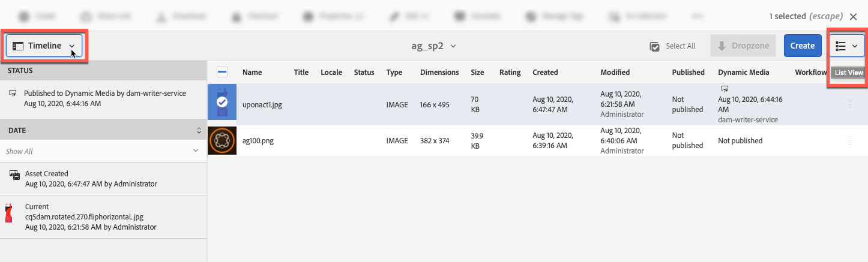Screen dimensions: 868x262
Task: Click the red Current version thumbnail icon
Action: tap(8, 214)
